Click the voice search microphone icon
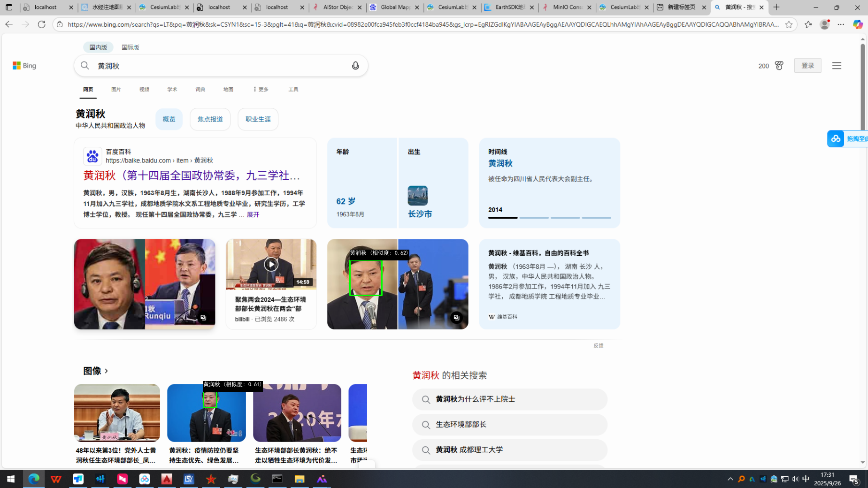Screen dimensions: 868x488 click(355, 66)
